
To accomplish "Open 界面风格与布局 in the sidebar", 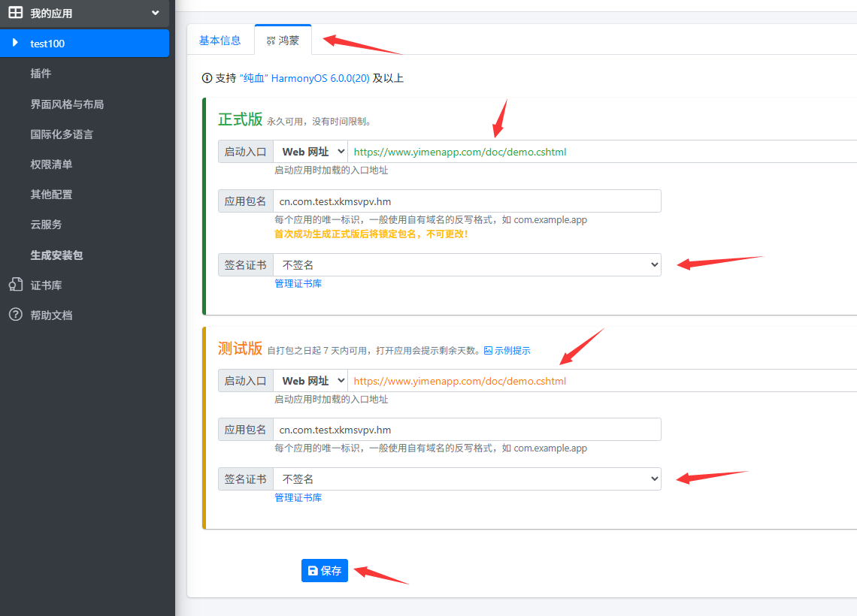I will click(67, 104).
